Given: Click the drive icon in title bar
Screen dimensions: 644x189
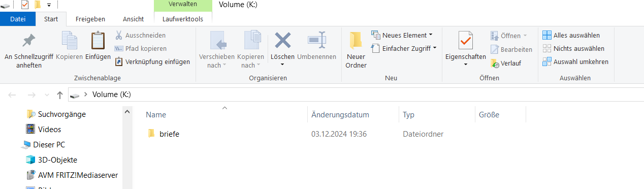Looking at the screenshot, I should 5,5.
